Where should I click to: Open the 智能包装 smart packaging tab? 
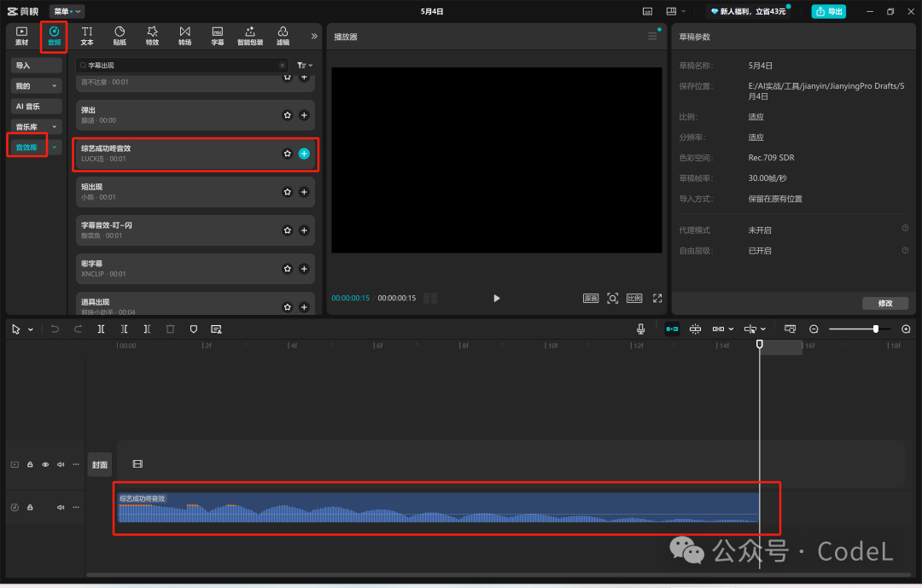click(250, 36)
